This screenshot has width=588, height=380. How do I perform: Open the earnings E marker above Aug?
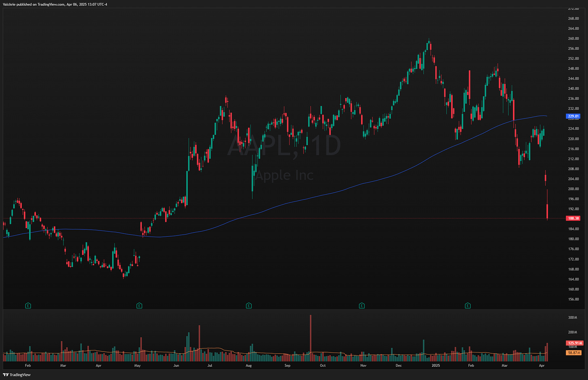(x=249, y=306)
